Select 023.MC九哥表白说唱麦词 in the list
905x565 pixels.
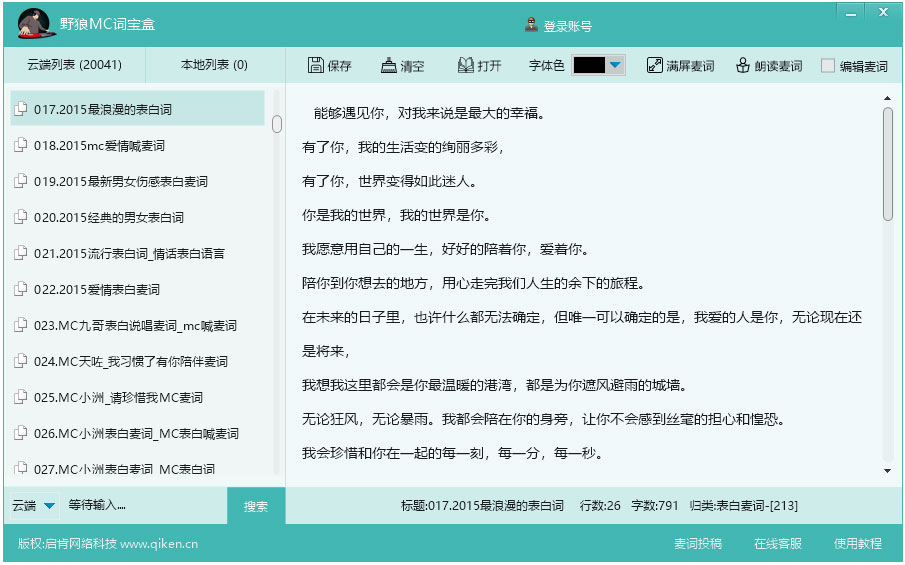point(135,325)
